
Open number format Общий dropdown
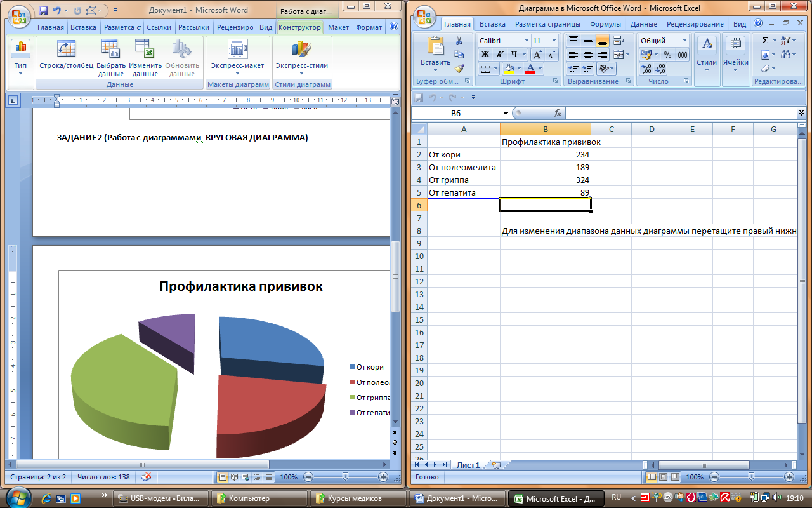pos(684,41)
